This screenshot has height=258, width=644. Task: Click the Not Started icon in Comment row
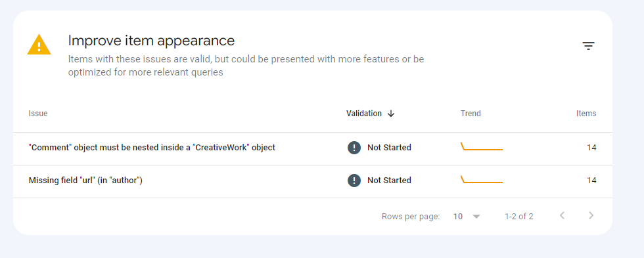click(x=354, y=148)
